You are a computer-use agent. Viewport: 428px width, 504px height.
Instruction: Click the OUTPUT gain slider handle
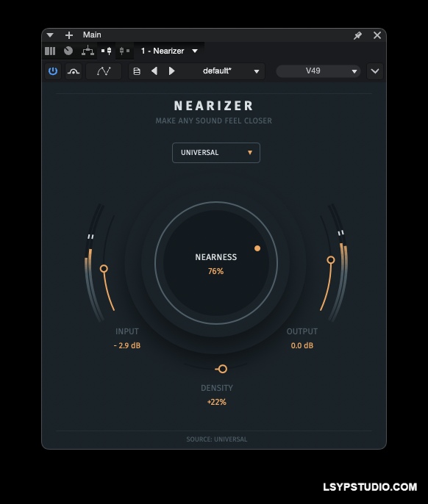(x=331, y=260)
